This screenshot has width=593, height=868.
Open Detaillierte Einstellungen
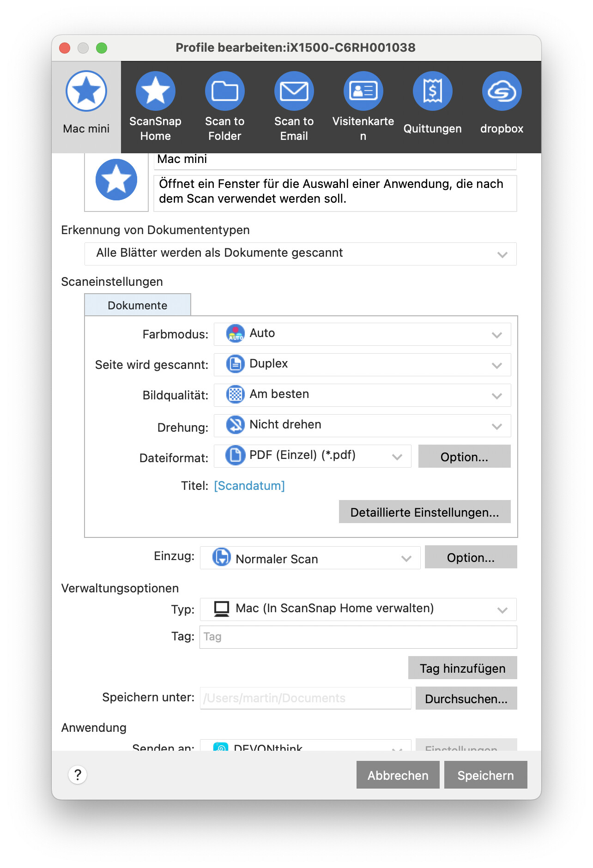tap(424, 512)
